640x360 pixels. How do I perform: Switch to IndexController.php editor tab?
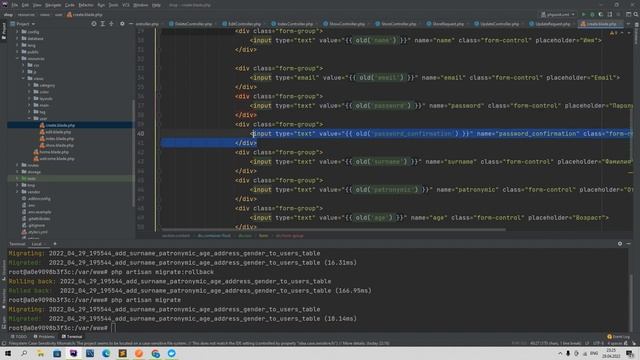coord(293,24)
